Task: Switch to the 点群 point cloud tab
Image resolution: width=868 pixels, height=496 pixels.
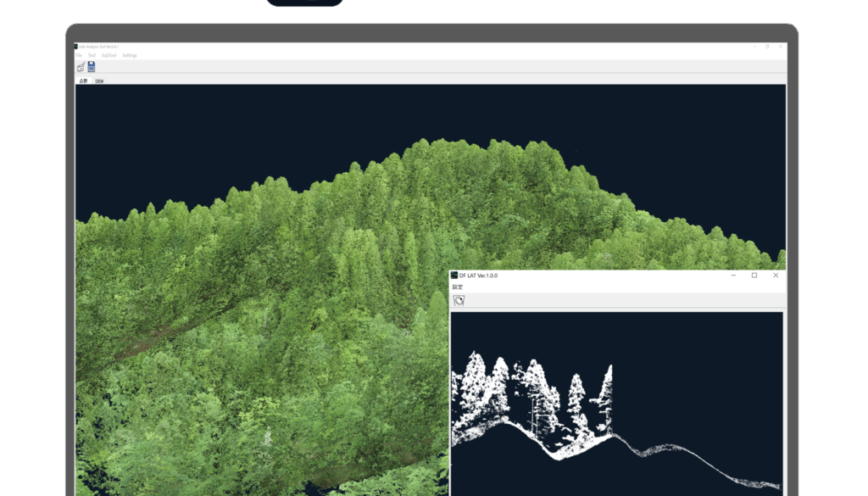Action: [83, 81]
